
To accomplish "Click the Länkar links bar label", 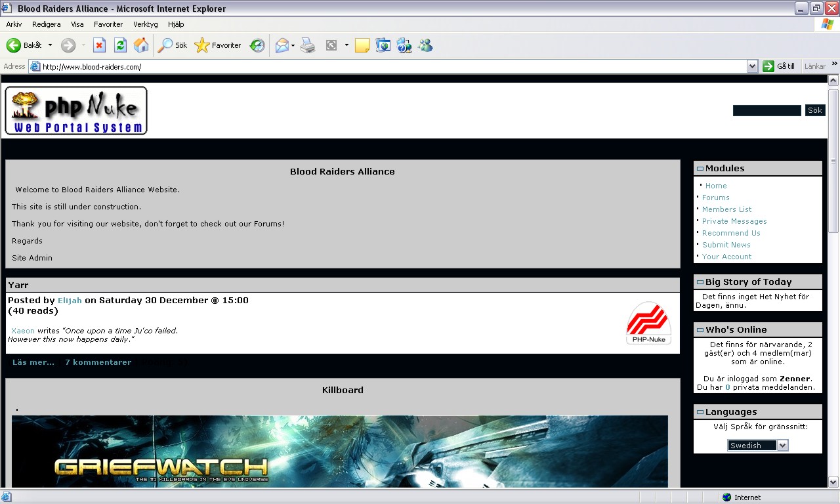I will pos(815,66).
